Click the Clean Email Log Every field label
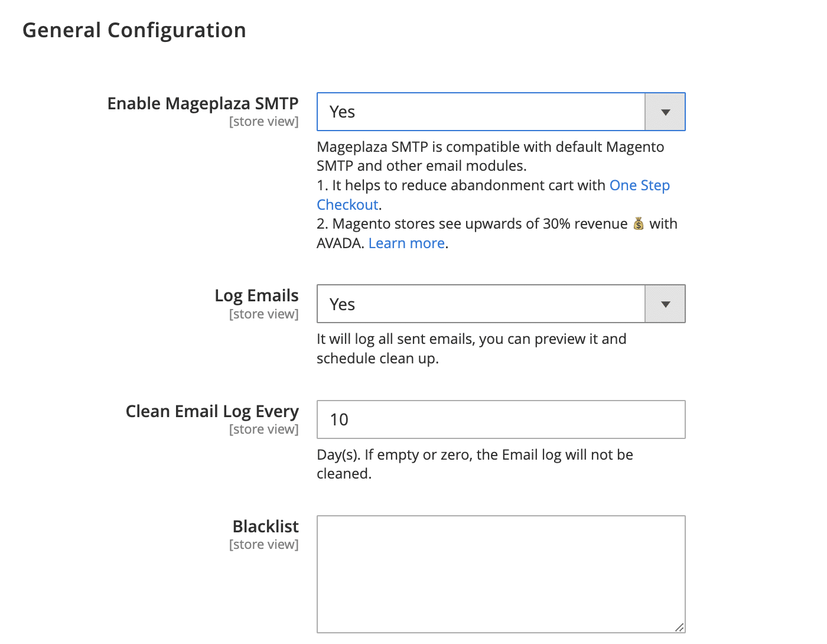This screenshot has height=644, width=827. pyautogui.click(x=211, y=411)
